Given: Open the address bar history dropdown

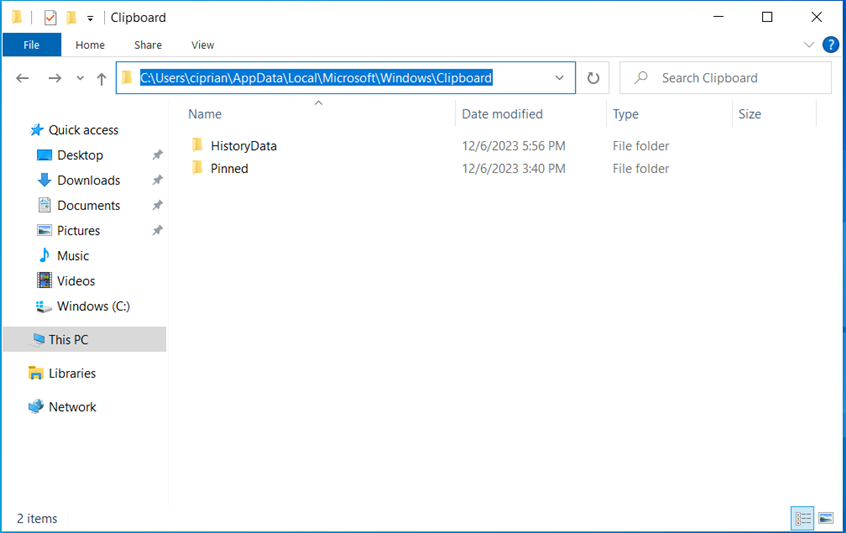Looking at the screenshot, I should tap(560, 78).
